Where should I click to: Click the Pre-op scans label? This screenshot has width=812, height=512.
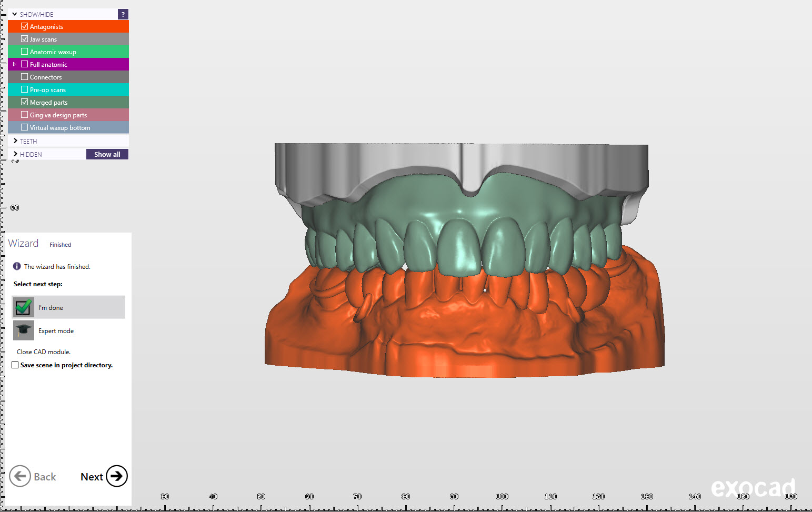coord(48,90)
